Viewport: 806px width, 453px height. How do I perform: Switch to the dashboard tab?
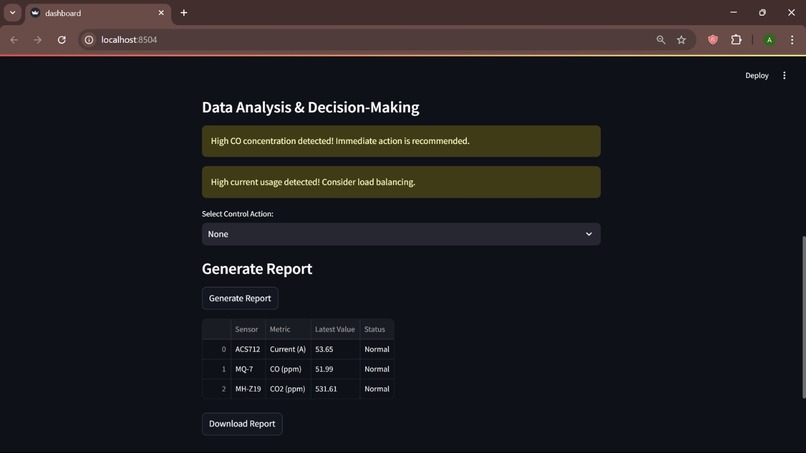[x=98, y=14]
